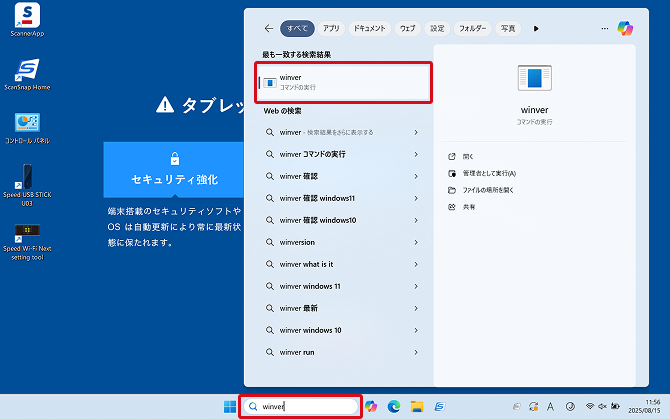Select the 設定 filter tab

click(437, 29)
